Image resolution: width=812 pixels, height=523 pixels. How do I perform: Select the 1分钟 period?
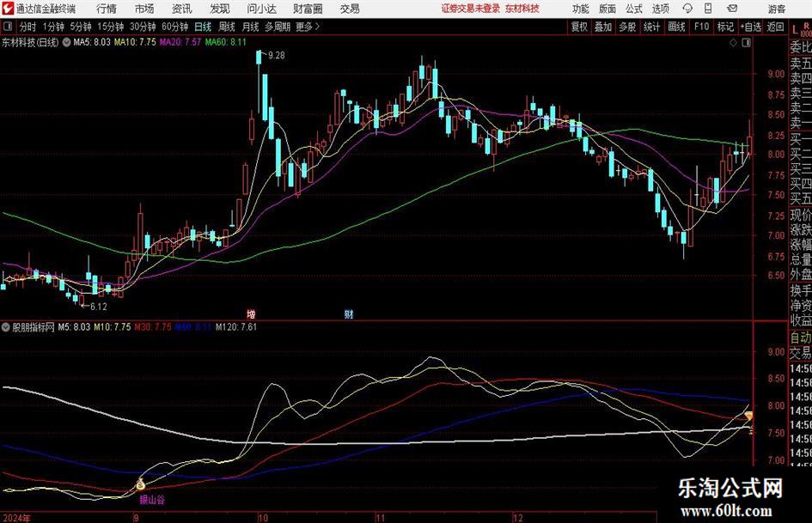coord(53,27)
